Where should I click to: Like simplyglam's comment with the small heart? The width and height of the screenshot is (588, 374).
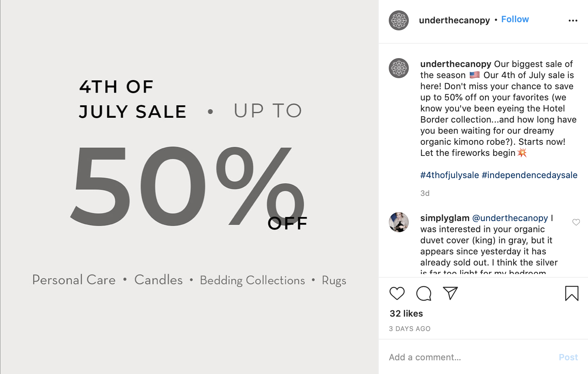point(576,222)
